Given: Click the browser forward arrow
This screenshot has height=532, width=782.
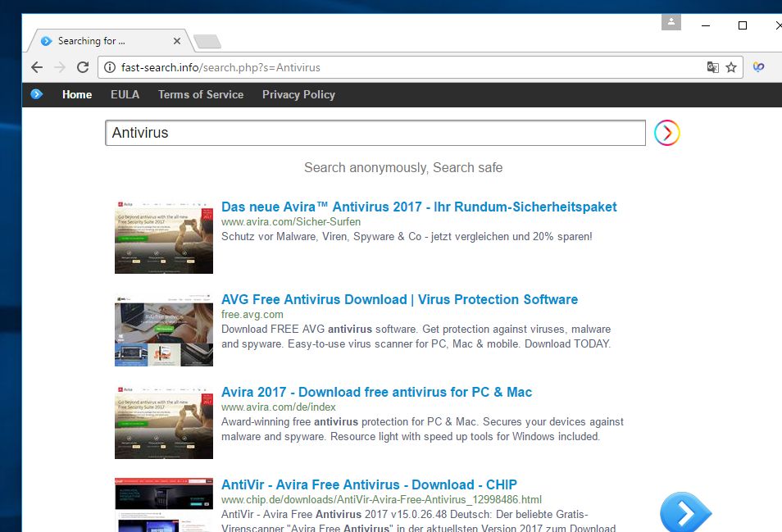Looking at the screenshot, I should 60,67.
